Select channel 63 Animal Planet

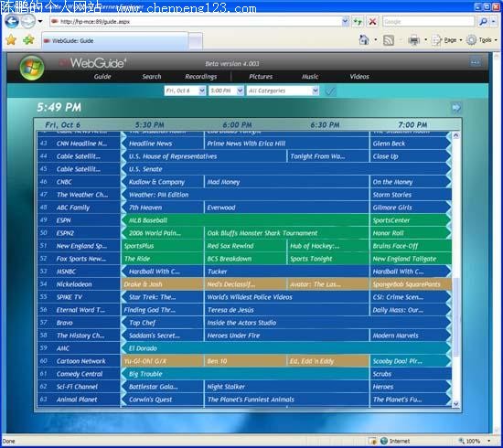(x=79, y=400)
